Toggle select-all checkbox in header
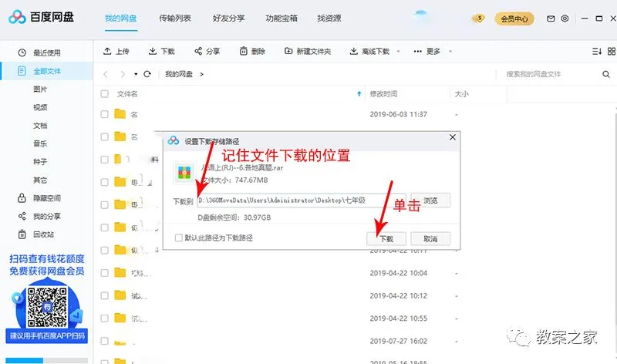617x364 pixels. pyautogui.click(x=104, y=93)
